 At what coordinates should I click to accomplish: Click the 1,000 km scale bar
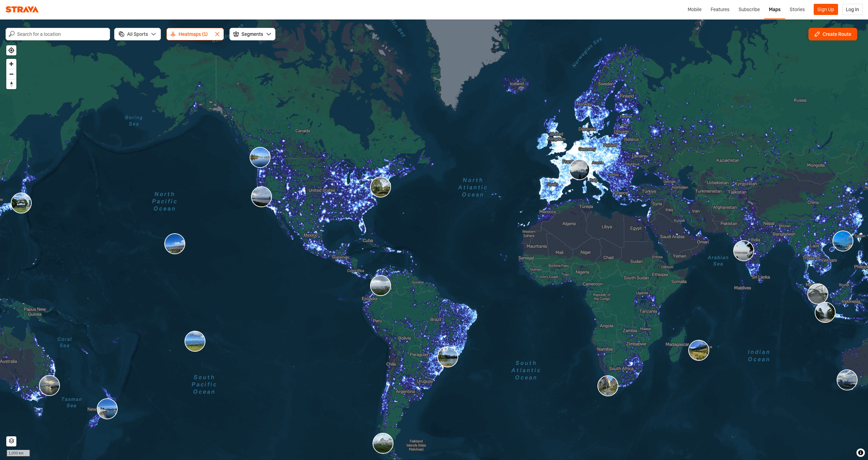(x=18, y=453)
